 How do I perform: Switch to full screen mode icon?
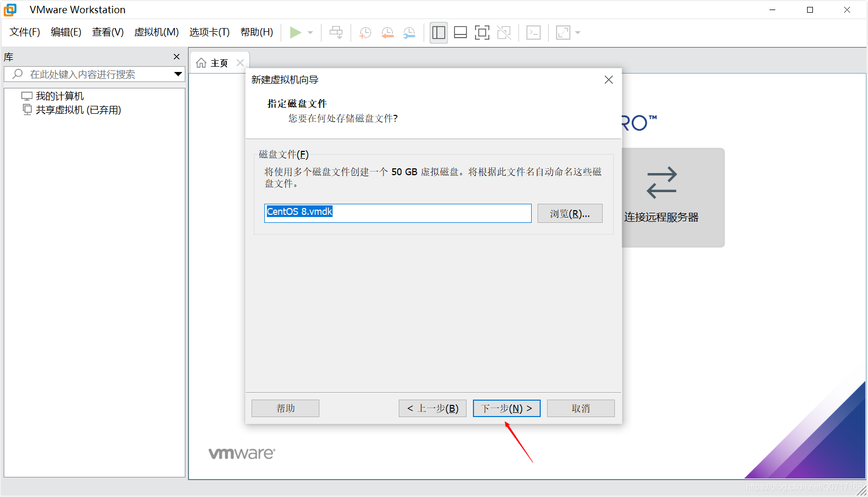(482, 33)
